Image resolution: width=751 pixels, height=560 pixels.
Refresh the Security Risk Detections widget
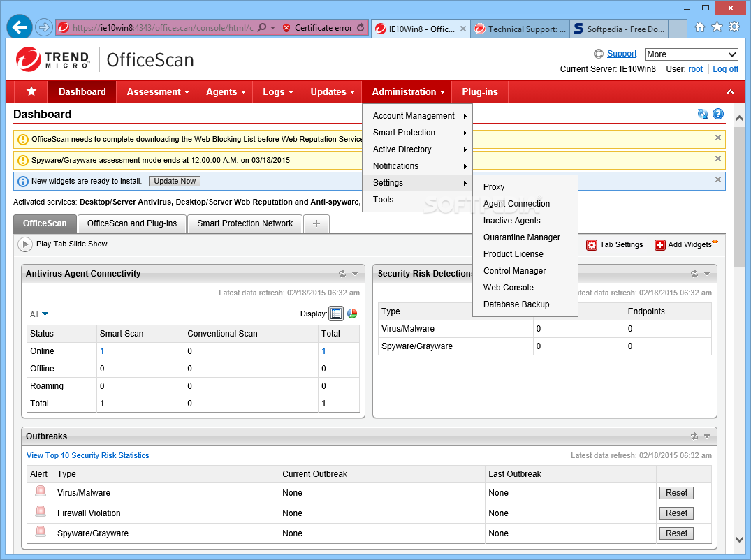tap(694, 274)
